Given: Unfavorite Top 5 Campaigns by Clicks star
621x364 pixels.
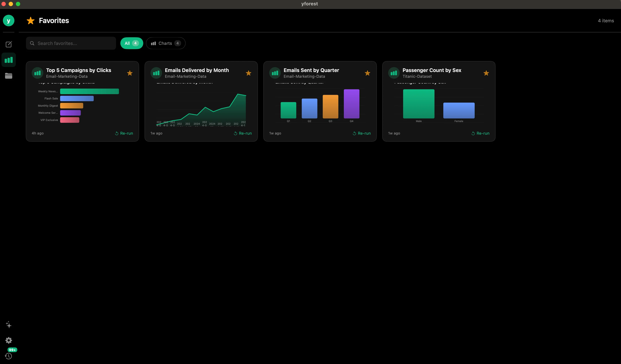Looking at the screenshot, I should (x=130, y=73).
